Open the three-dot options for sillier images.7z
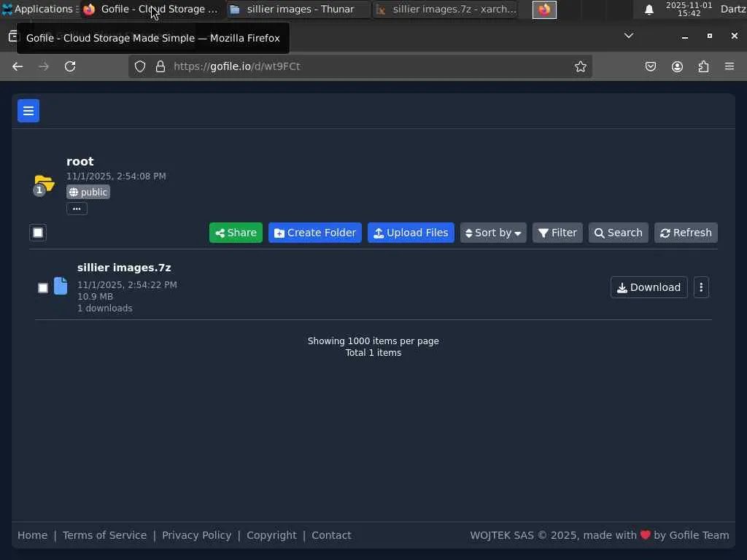Viewport: 747px width, 560px height. (x=701, y=287)
